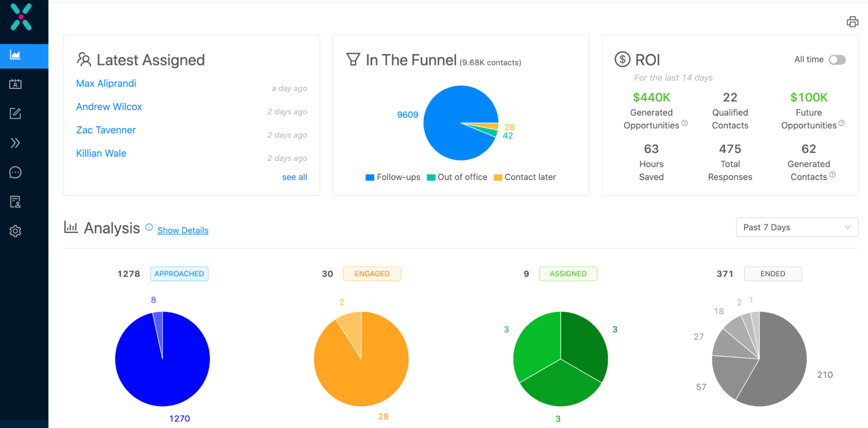The height and width of the screenshot is (428, 868).
Task: Toggle the Follow-ups legend entry
Action: [392, 177]
